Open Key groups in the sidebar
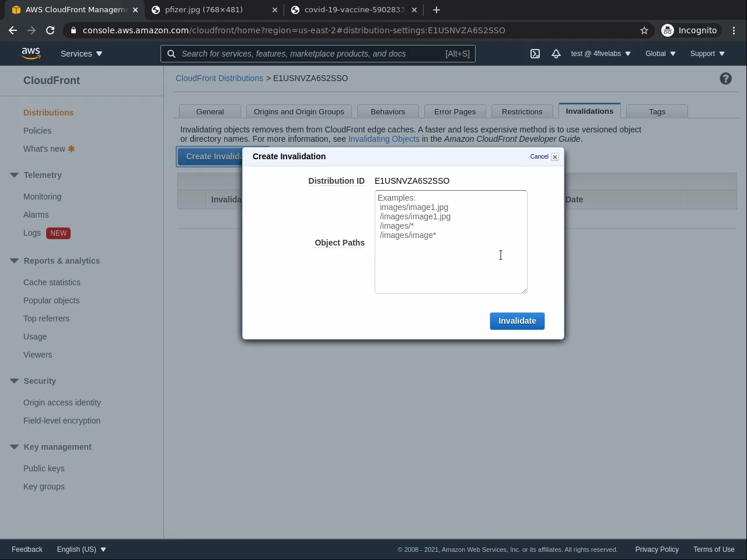The image size is (747, 560). click(x=44, y=487)
